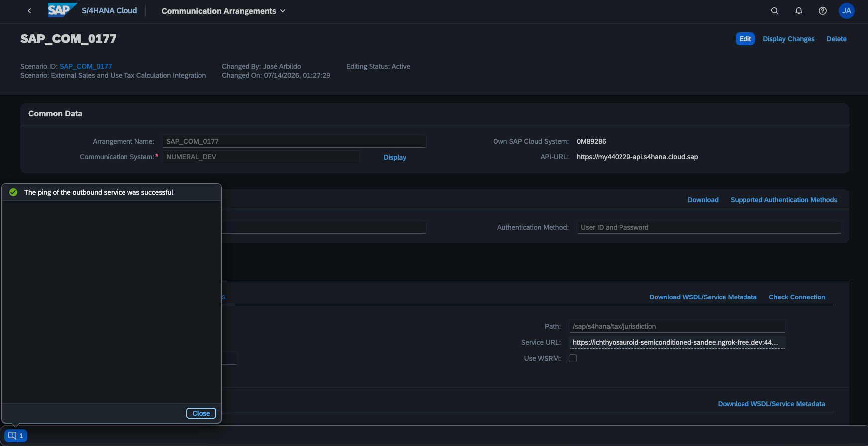Screen dimensions: 868x446
Task: Click the Changed On date text
Action: pyautogui.click(x=276, y=75)
